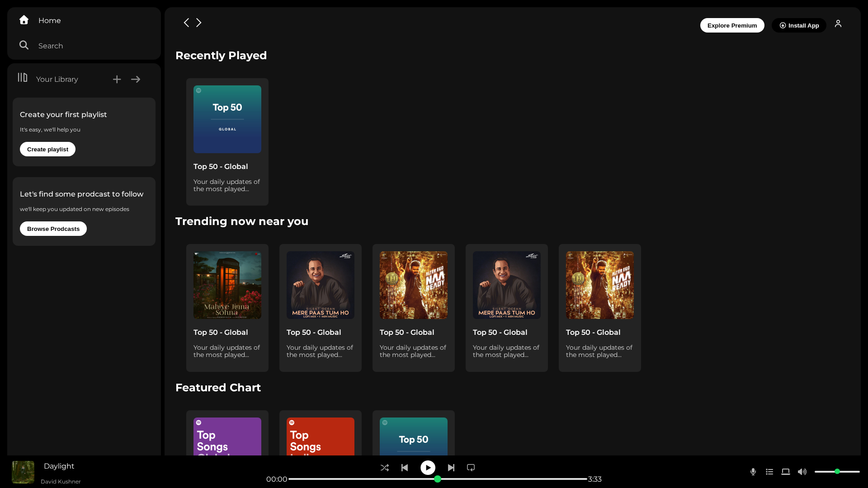Click the library stack icon
868x488 pixels.
point(23,78)
